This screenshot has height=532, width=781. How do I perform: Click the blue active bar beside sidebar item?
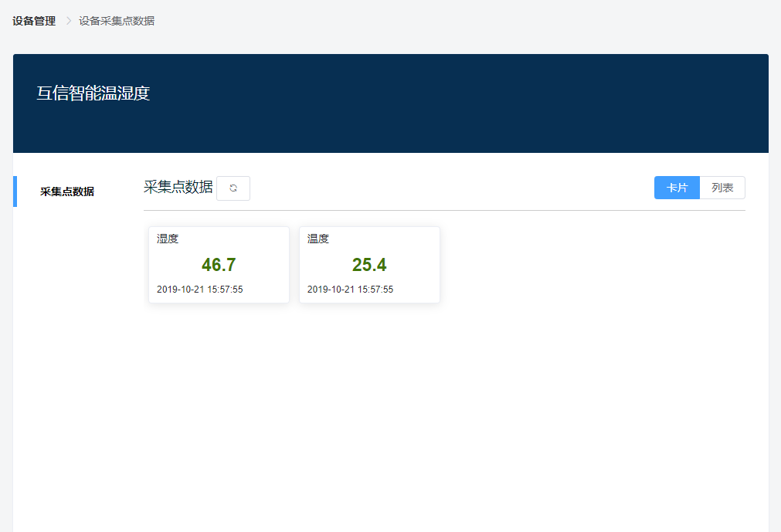15,191
